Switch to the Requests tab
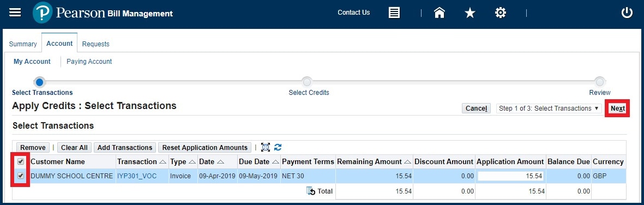 tap(95, 44)
